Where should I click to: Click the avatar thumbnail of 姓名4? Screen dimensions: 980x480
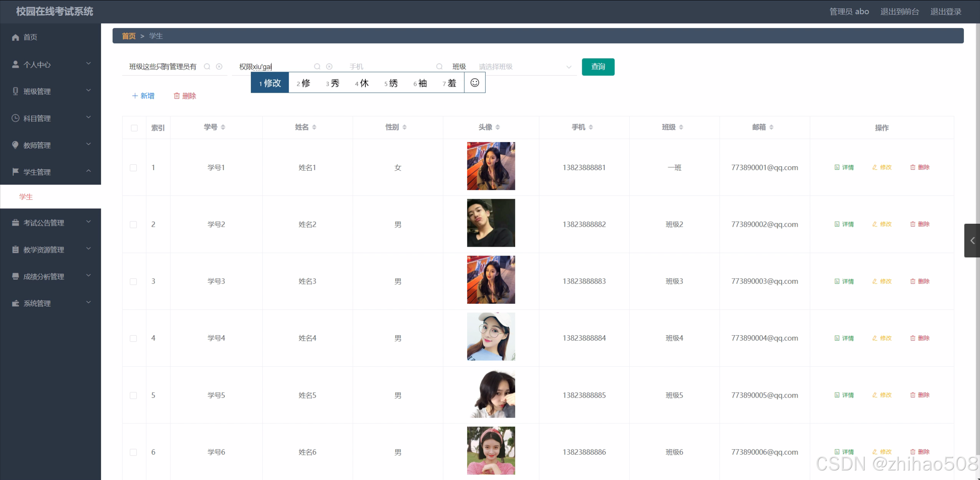(491, 337)
